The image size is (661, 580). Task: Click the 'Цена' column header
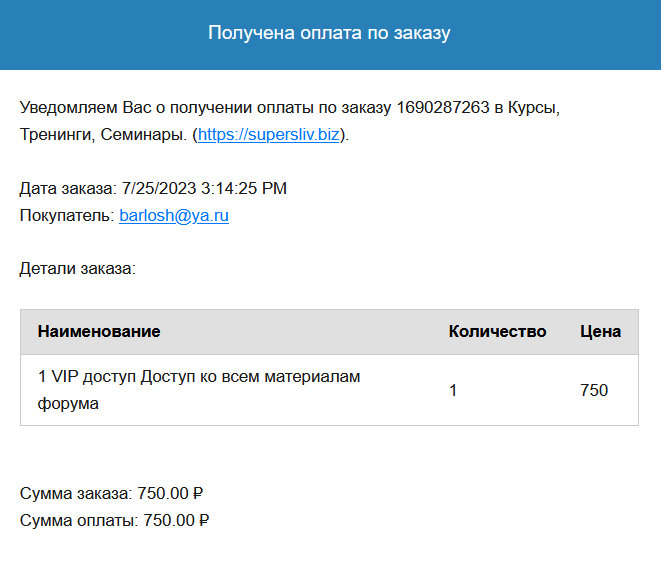click(600, 331)
